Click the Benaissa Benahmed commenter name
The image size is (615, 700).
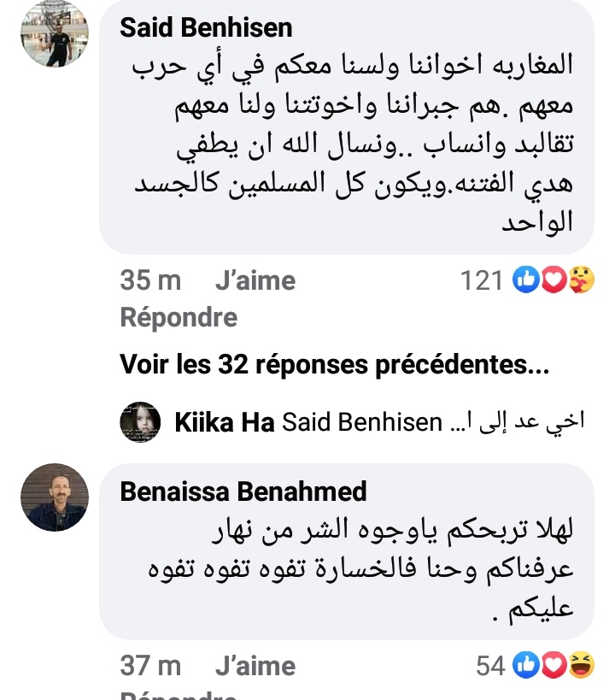pos(243,491)
